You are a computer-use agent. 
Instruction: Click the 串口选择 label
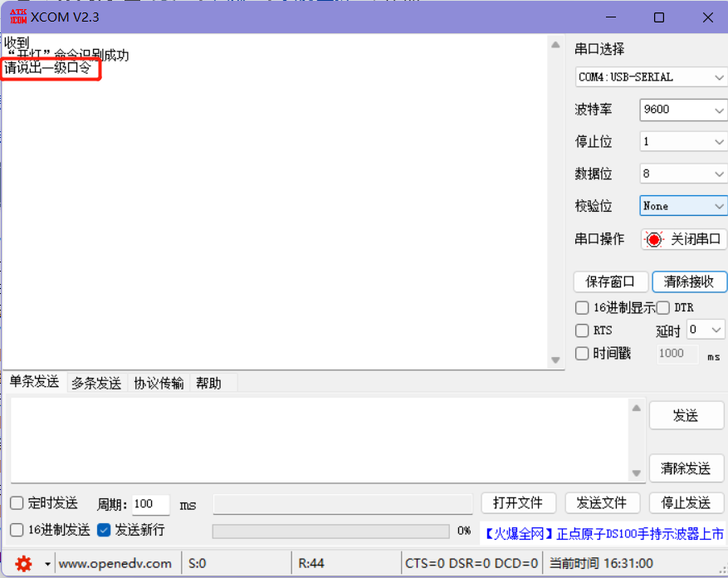pyautogui.click(x=599, y=49)
